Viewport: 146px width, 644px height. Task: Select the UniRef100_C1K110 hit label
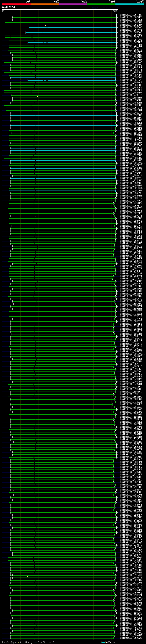pos(131,608)
